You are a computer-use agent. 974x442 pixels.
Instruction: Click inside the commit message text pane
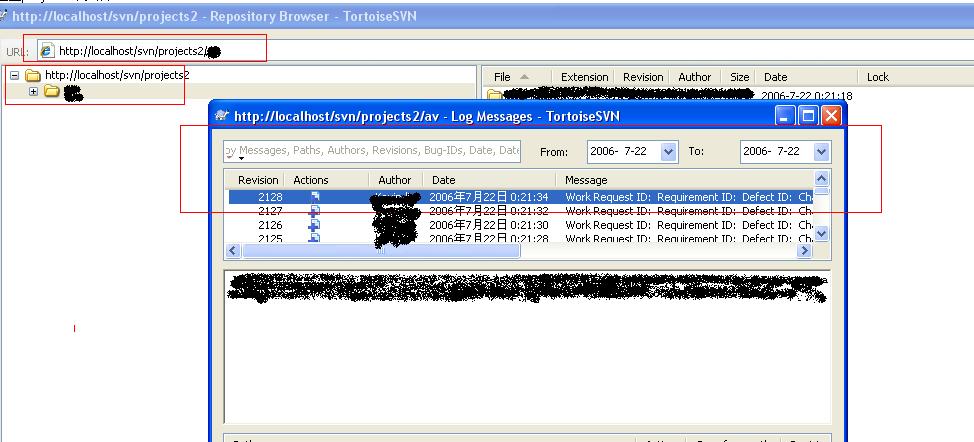(527, 348)
